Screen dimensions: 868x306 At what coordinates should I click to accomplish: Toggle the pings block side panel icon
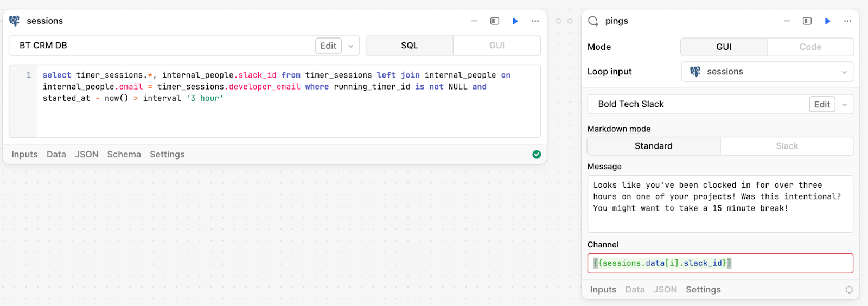pos(807,21)
